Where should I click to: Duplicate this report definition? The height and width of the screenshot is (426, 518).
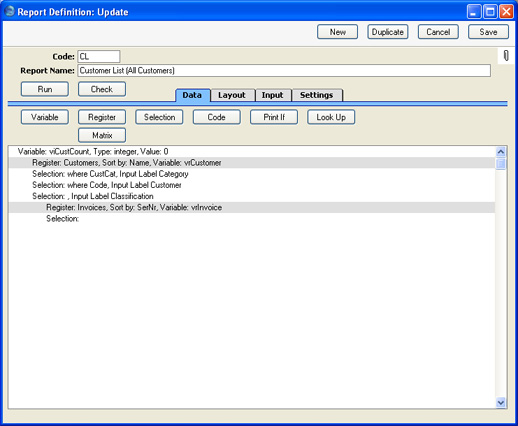coord(388,32)
